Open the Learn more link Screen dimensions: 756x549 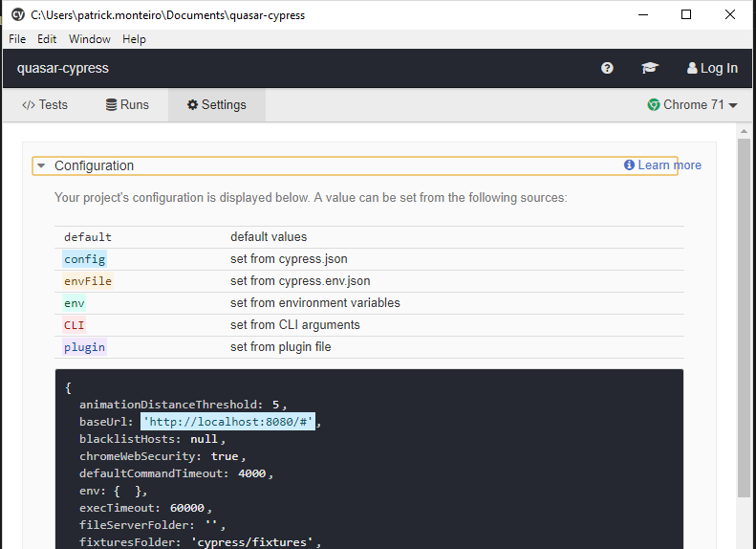click(x=669, y=165)
